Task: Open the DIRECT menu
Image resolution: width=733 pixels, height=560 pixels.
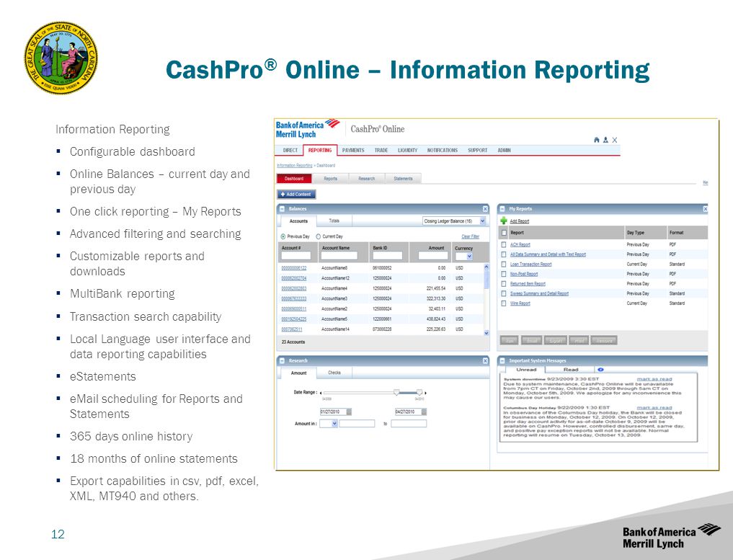Action: [290, 150]
